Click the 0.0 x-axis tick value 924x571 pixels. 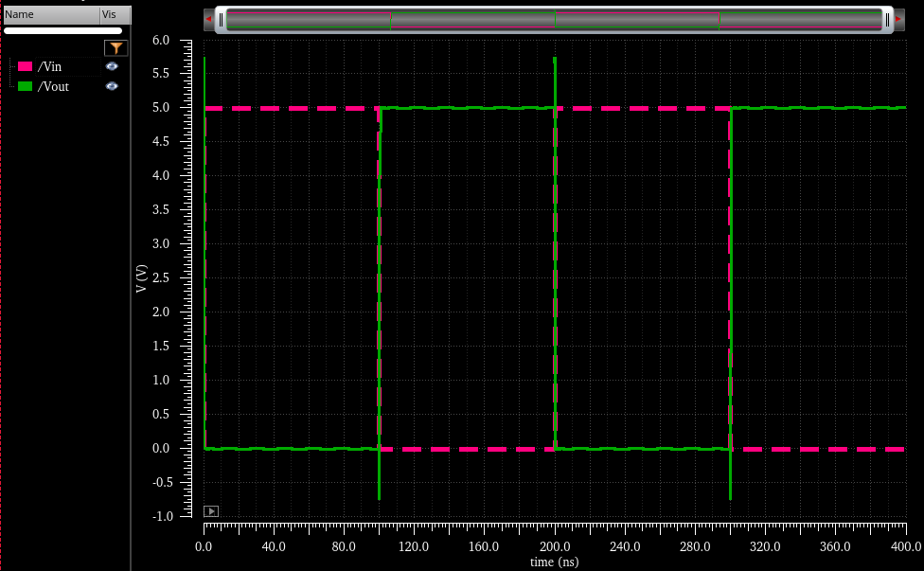204,546
